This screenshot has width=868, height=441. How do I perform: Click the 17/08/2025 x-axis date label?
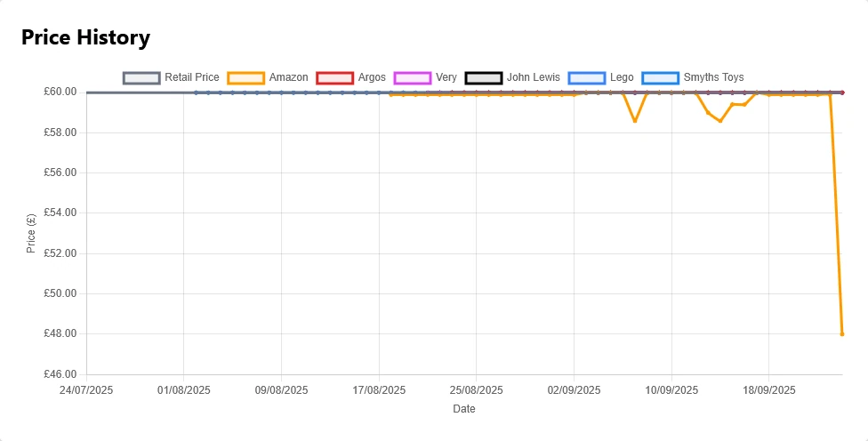point(380,390)
